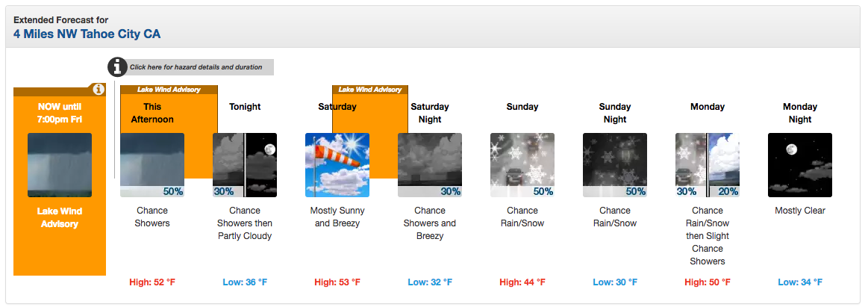Open the Sunday rain/snow forecast icon
The width and height of the screenshot is (868, 307).
(522, 165)
